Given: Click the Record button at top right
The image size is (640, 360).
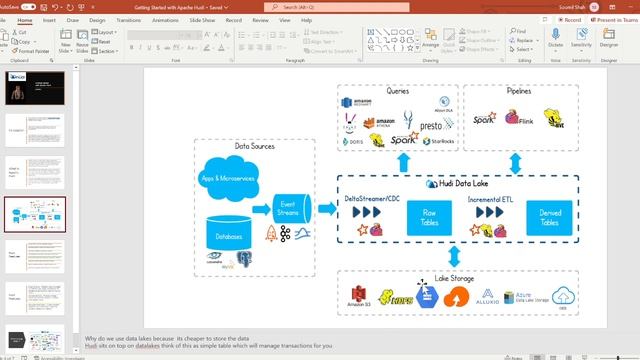Looking at the screenshot, I should point(570,20).
